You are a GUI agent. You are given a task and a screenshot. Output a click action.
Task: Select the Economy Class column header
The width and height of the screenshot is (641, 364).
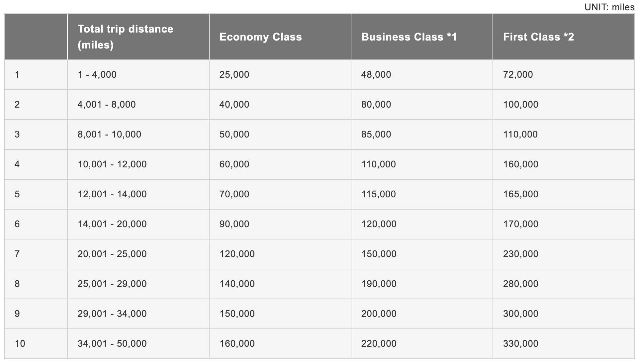(280, 37)
